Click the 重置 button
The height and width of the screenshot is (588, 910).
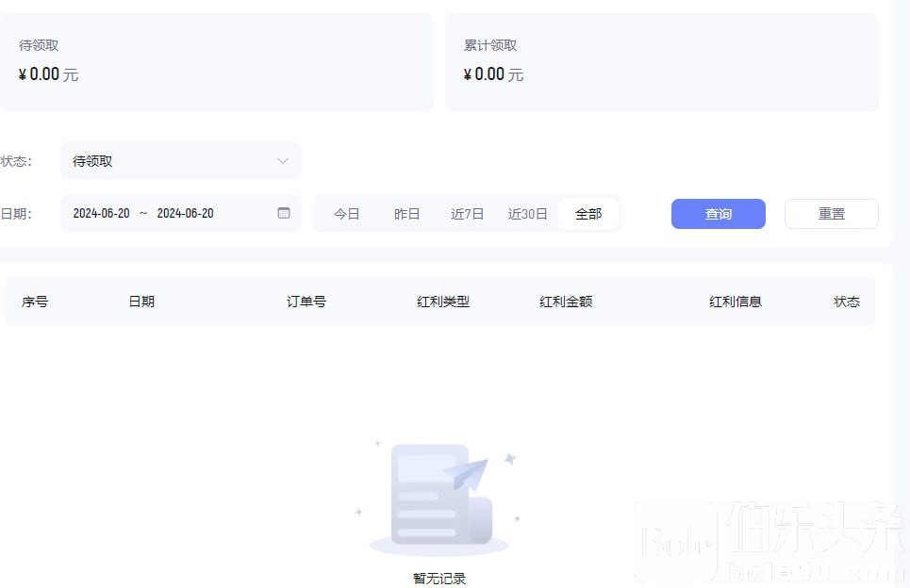tap(832, 214)
